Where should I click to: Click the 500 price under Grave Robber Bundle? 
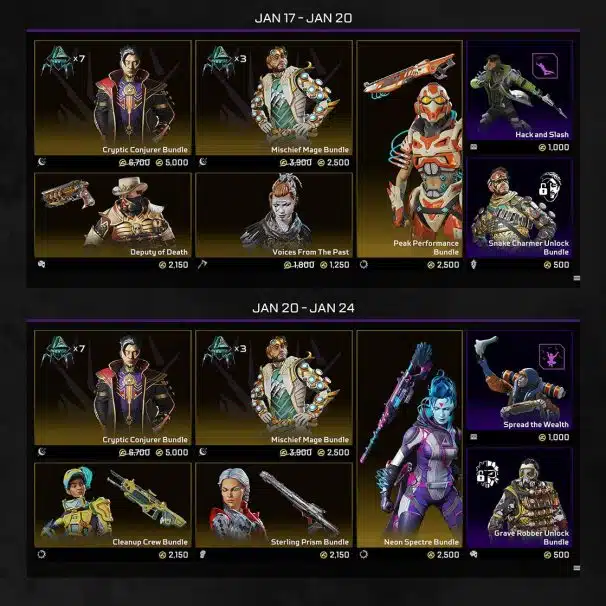(557, 555)
